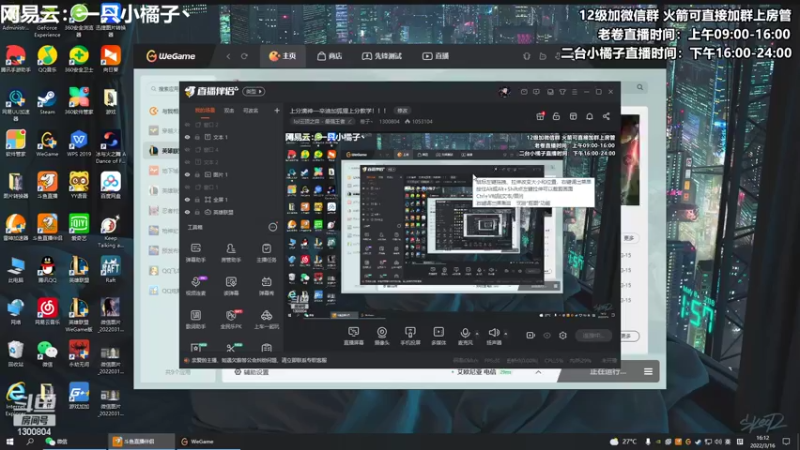Toggle the preview eye icon beside settings gear
Viewport: 800px width, 450px height.
click(547, 335)
